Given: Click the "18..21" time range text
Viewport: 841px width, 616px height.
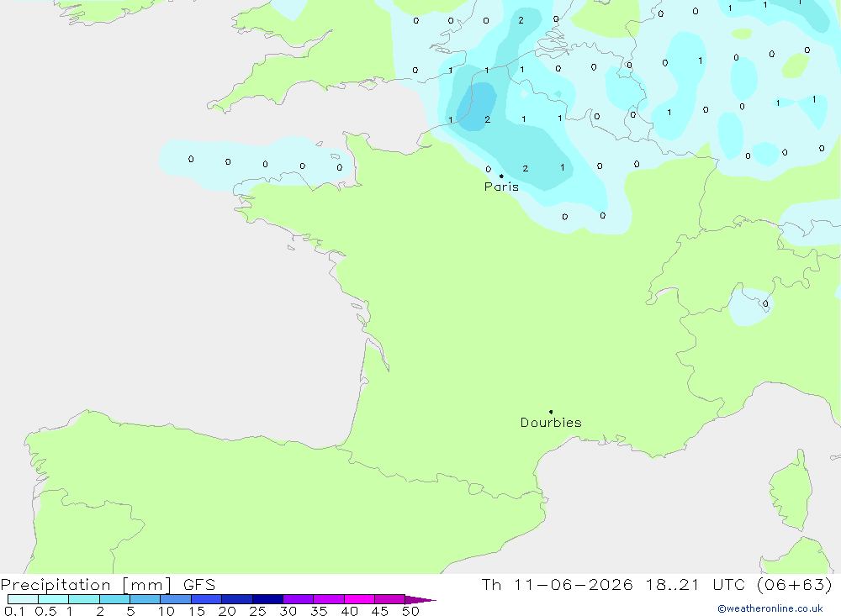Looking at the screenshot, I should (673, 585).
